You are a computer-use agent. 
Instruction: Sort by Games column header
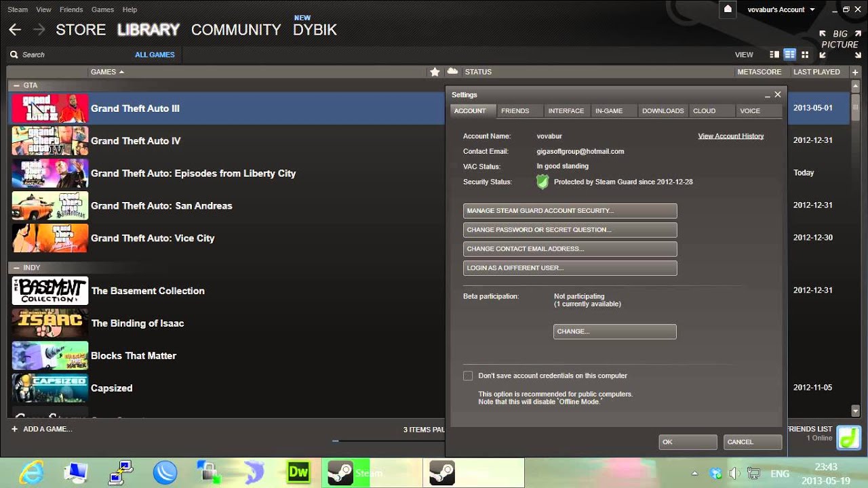tap(107, 72)
